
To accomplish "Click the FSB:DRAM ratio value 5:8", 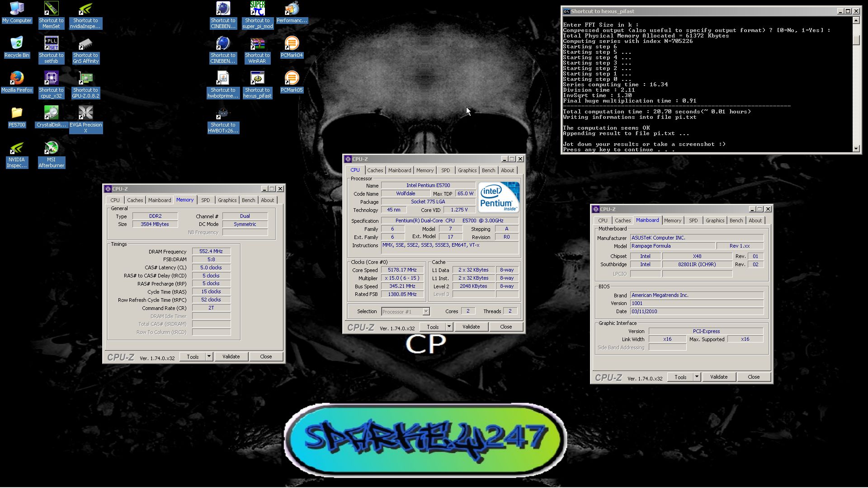I will (211, 259).
